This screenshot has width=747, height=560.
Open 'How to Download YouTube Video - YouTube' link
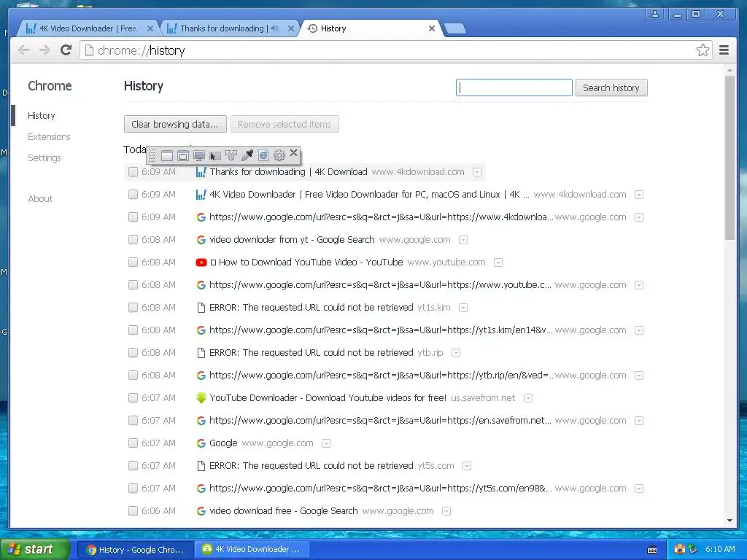[x=306, y=262]
